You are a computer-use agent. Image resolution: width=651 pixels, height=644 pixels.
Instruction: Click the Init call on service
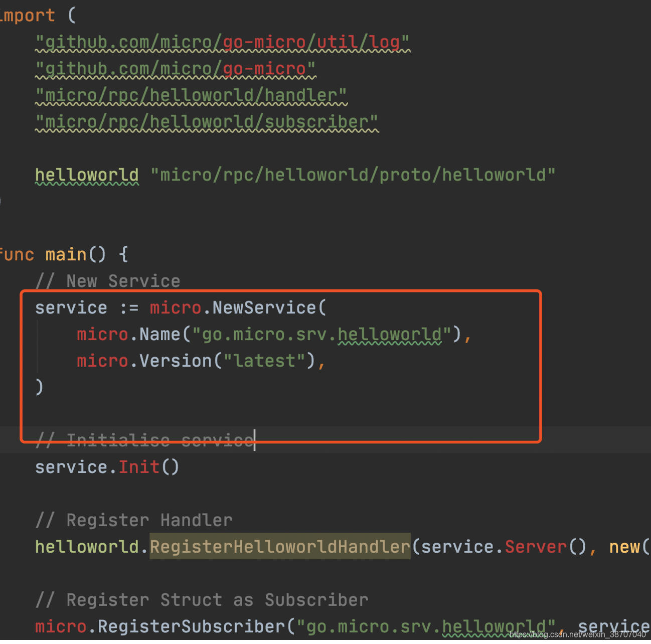(139, 467)
